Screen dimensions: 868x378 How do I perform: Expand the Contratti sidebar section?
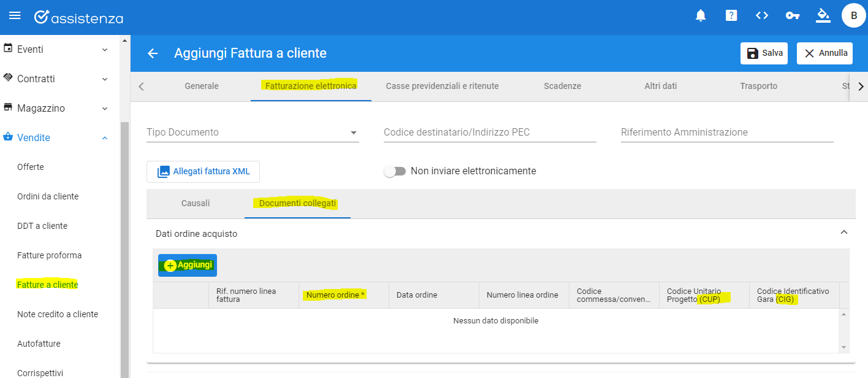(105, 79)
